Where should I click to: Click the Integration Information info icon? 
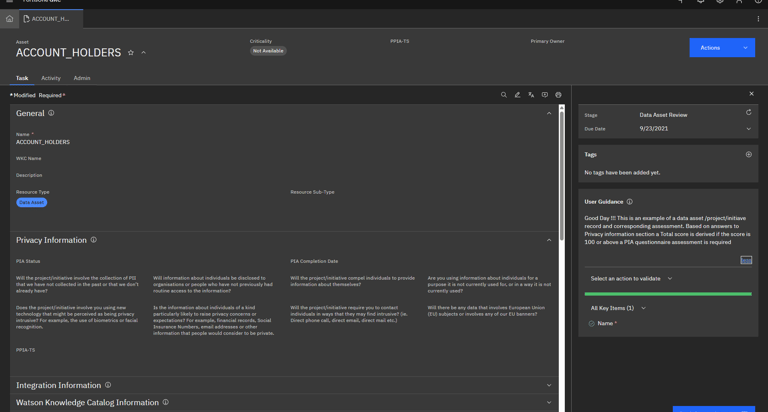pos(108,385)
